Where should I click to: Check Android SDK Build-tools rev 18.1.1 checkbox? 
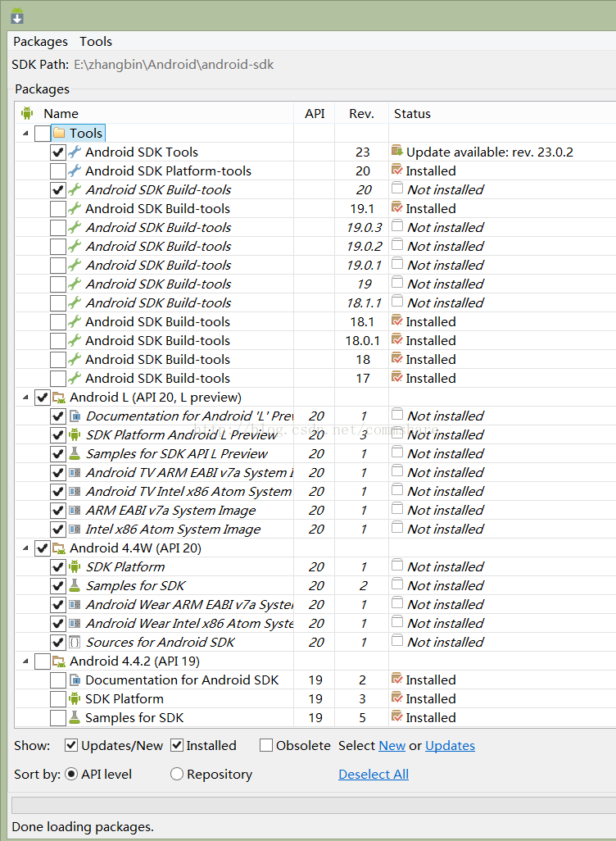[58, 303]
